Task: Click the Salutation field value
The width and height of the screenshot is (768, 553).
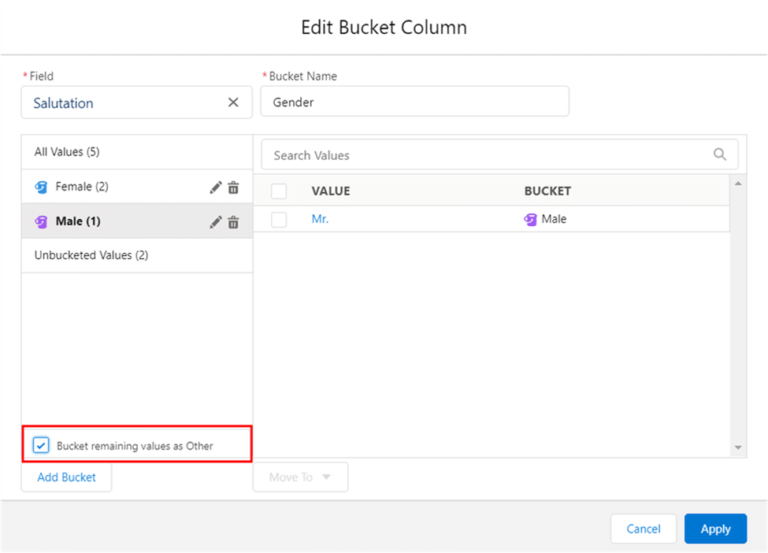Action: click(63, 103)
